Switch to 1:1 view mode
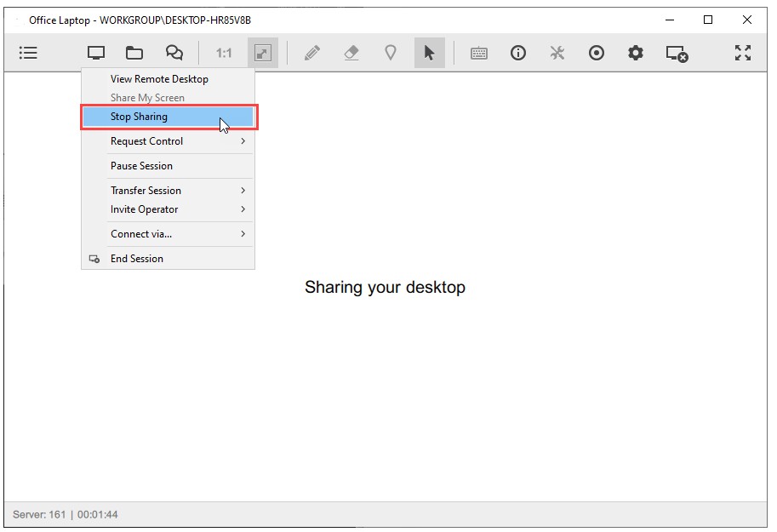Image resolution: width=777 pixels, height=532 pixels. pos(222,52)
